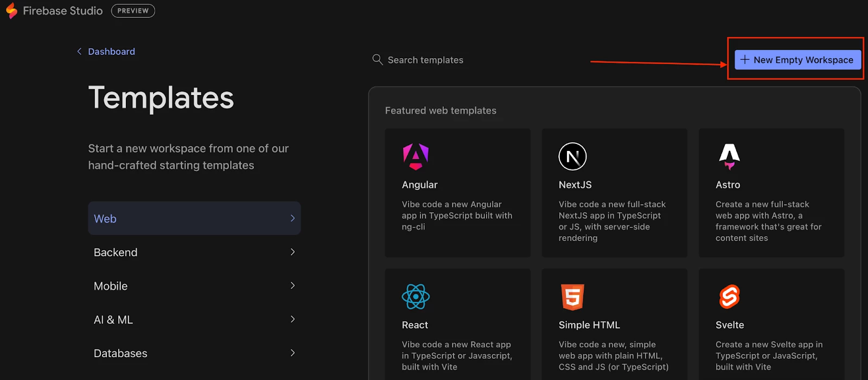Click the Firebase Studio title text

click(x=63, y=11)
